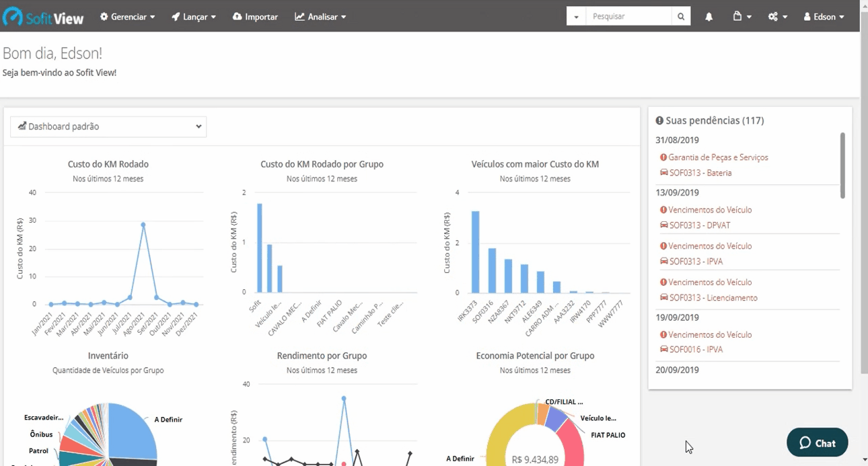The width and height of the screenshot is (868, 466).
Task: Click into the Pesquisar search field
Action: (628, 17)
